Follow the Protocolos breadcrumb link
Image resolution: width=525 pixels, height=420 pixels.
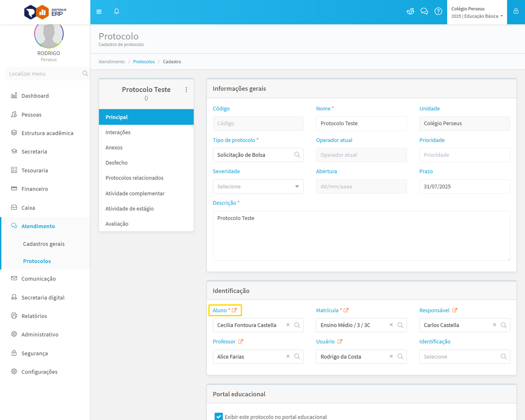pos(144,62)
